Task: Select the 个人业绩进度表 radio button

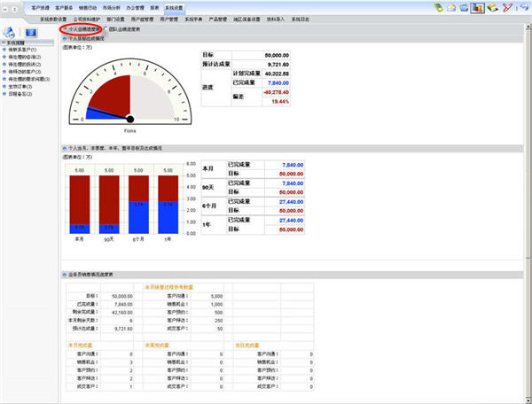Action: (x=66, y=29)
